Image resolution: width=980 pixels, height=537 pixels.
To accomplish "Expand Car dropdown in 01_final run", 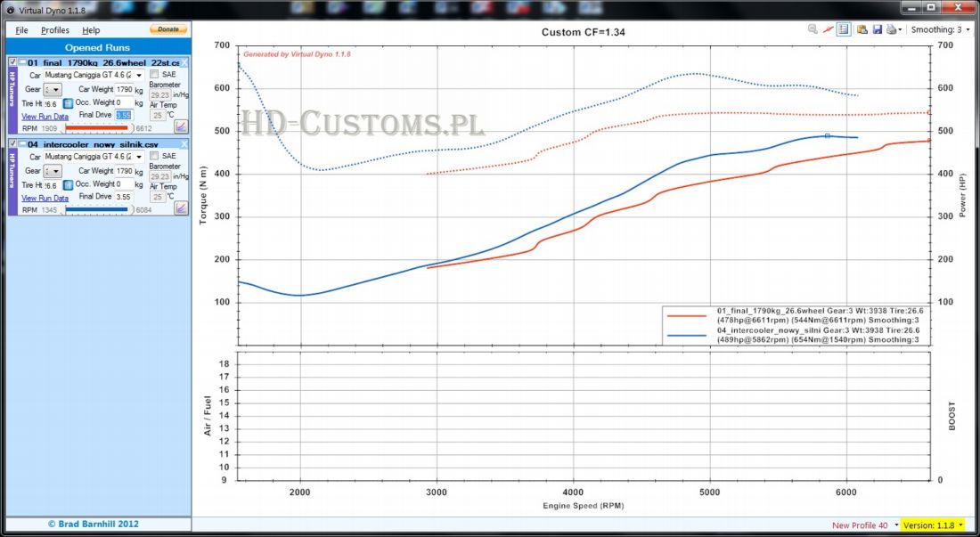I will click(138, 76).
